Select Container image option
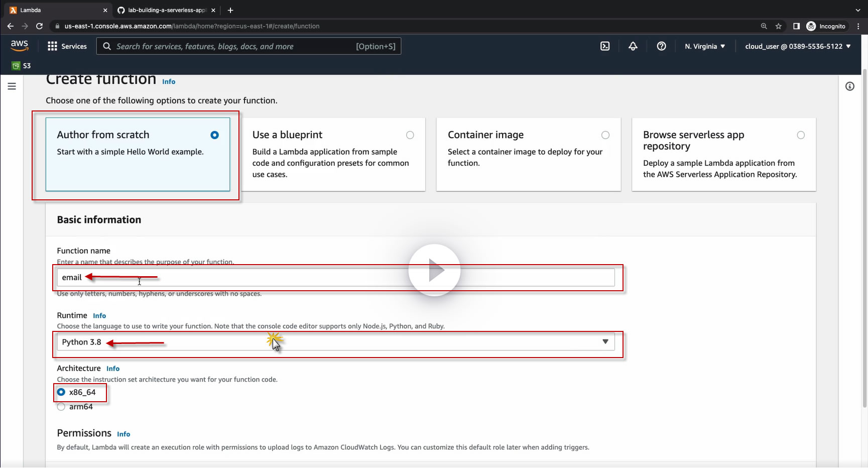Viewport: 868px width, 468px height. [x=529, y=154]
